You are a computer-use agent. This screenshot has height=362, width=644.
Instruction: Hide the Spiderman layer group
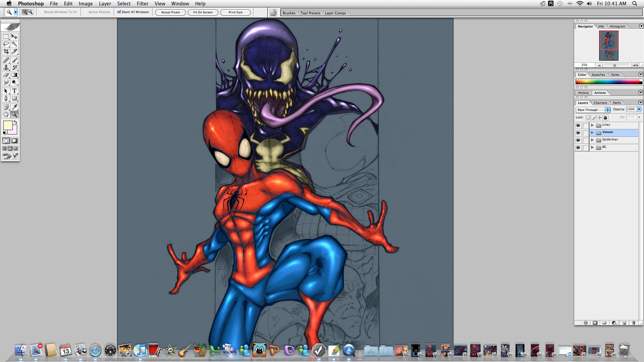pyautogui.click(x=578, y=140)
